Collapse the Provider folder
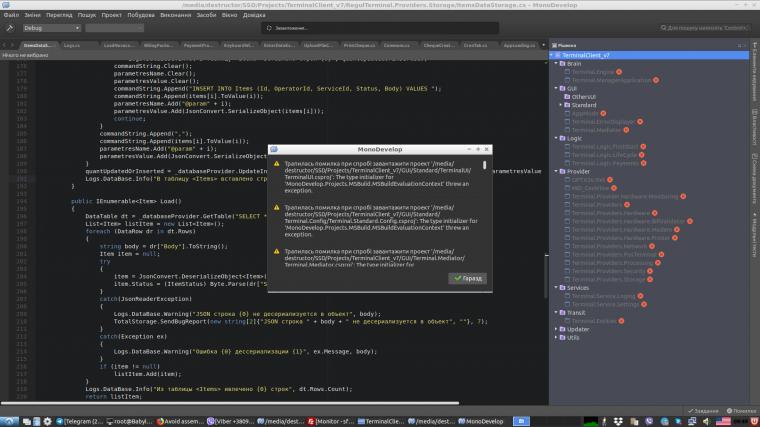Screen dimensions: 760x427 tap(556, 171)
